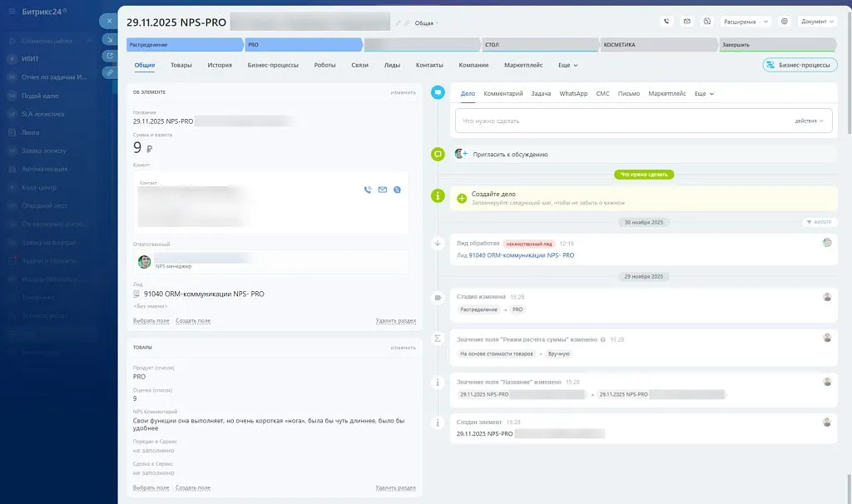Call the contact via blue phone icon
The width and height of the screenshot is (852, 504).
click(x=368, y=190)
